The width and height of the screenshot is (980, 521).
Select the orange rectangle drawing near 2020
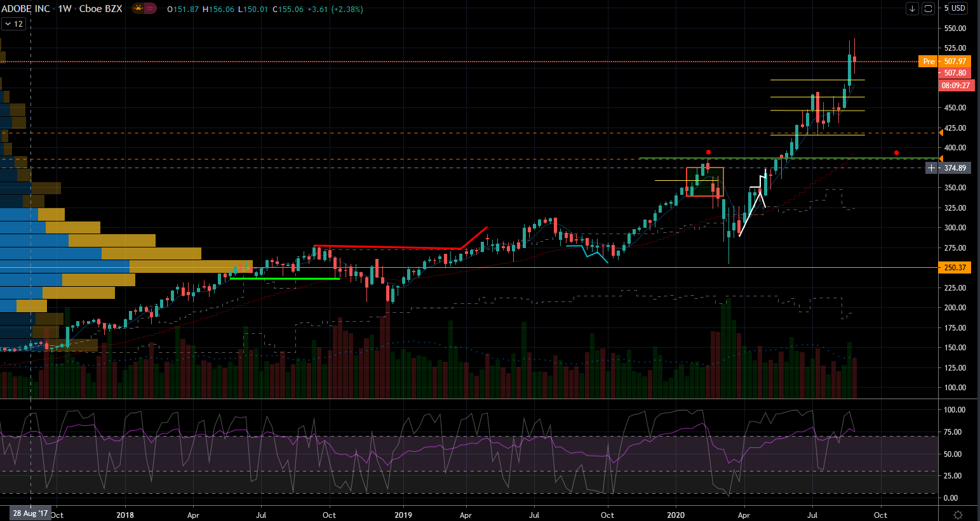(705, 182)
